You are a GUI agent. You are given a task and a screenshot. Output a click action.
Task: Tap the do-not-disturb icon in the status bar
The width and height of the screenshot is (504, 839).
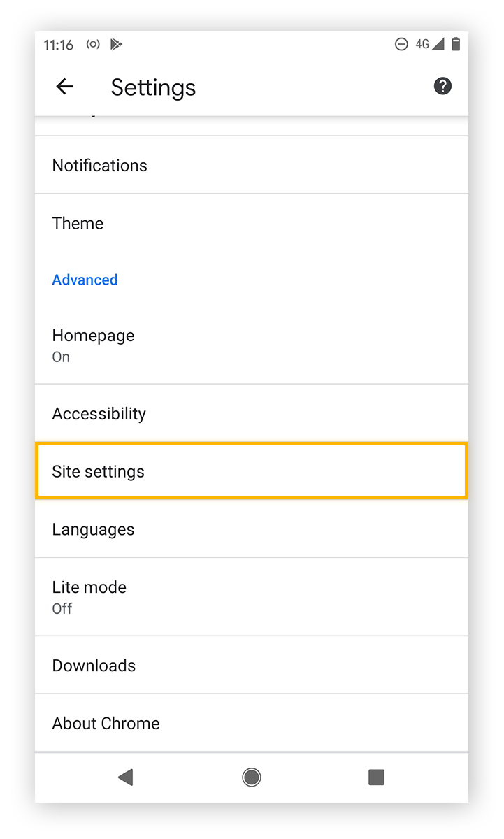[x=401, y=44]
